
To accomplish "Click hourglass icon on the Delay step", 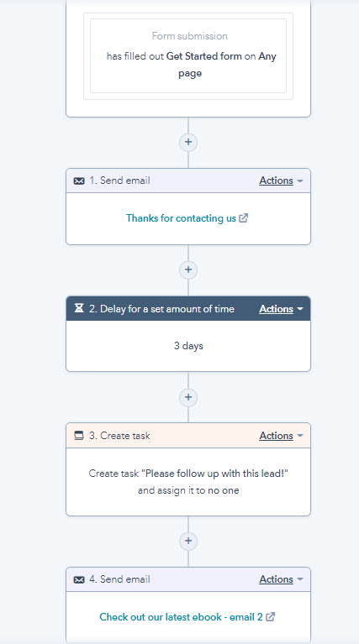I will click(x=79, y=308).
